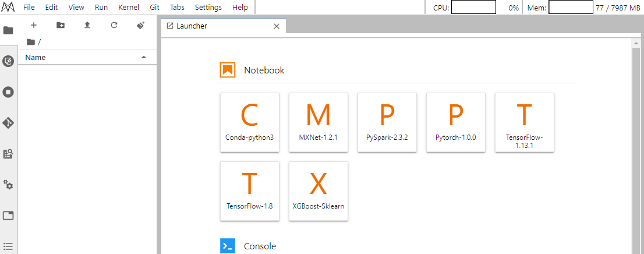Click the launcher scrollbar up arrow
The height and width of the screenshot is (254, 644).
(x=636, y=43)
